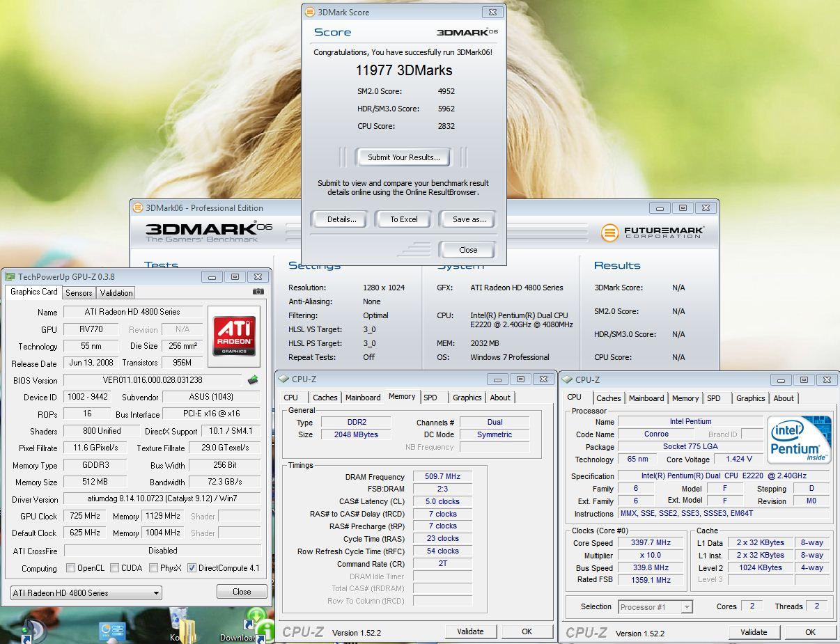Click OK in the Processor CPU-Z window
The height and width of the screenshot is (644, 840).
(810, 632)
